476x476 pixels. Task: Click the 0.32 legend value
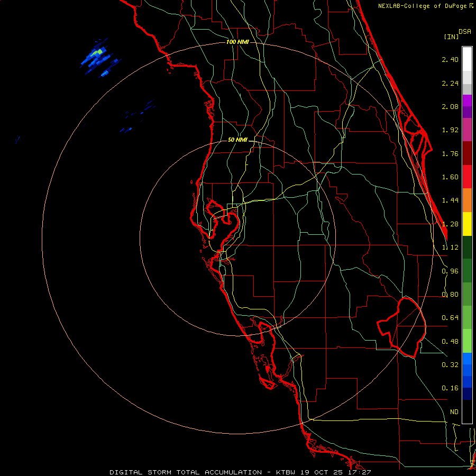tap(450, 365)
